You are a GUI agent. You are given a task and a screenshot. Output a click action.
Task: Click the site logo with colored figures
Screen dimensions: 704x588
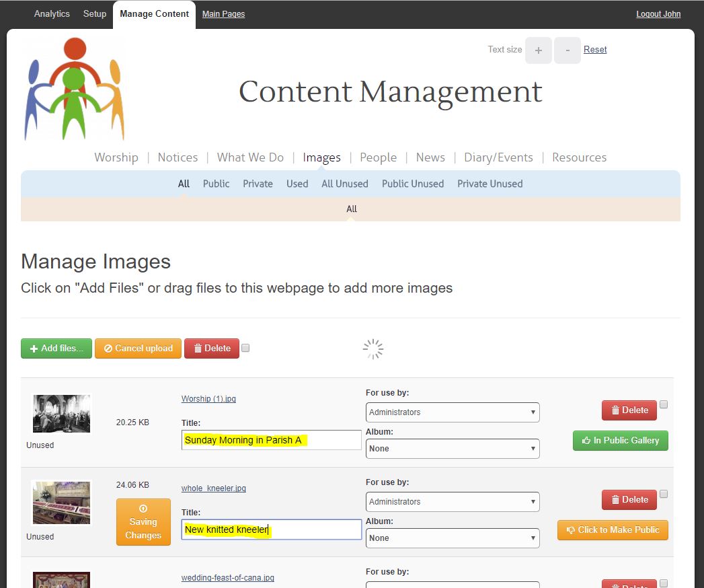[74, 89]
